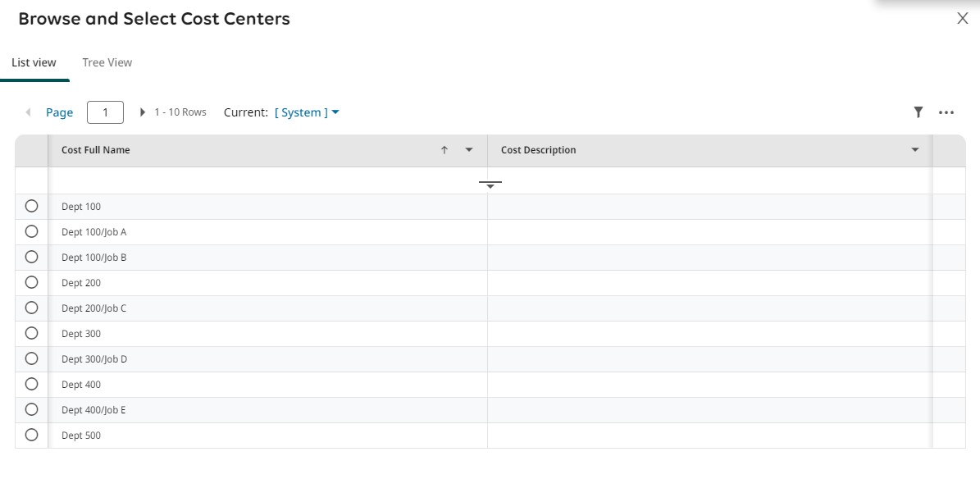Click the sort ascending arrow on Cost Full Name
980x479 pixels.
[x=444, y=150]
